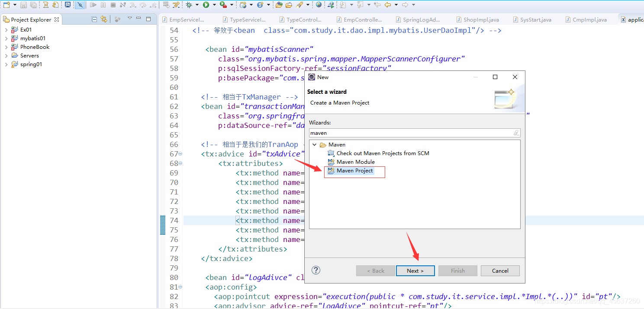Click the globe Web Browser icon
Image resolution: width=644 pixels, height=309 pixels.
319,5
